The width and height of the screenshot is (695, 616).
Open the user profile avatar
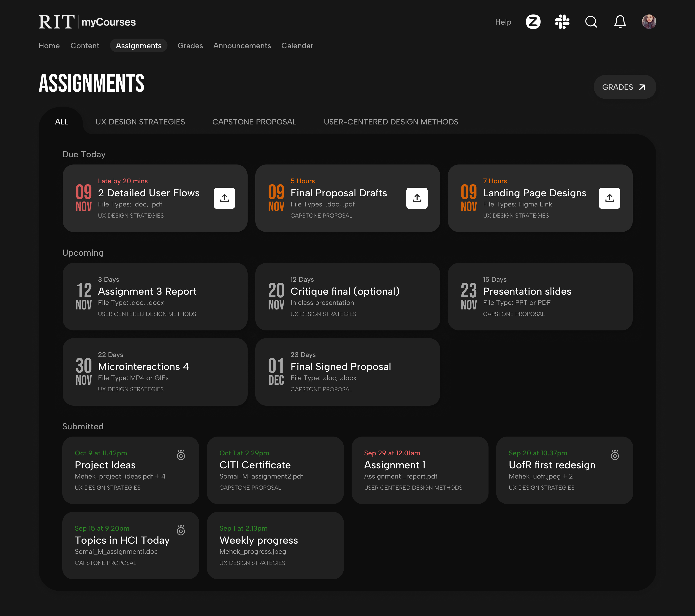click(649, 22)
